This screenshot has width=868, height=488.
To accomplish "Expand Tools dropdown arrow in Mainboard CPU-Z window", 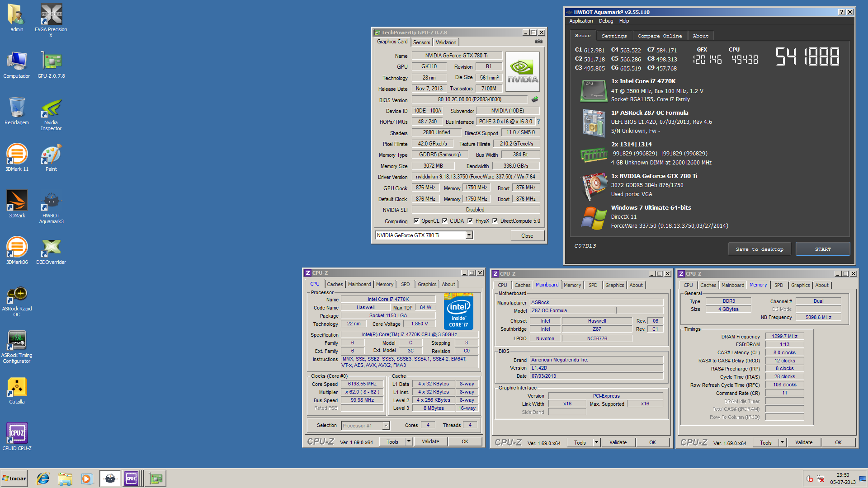I will (596, 442).
